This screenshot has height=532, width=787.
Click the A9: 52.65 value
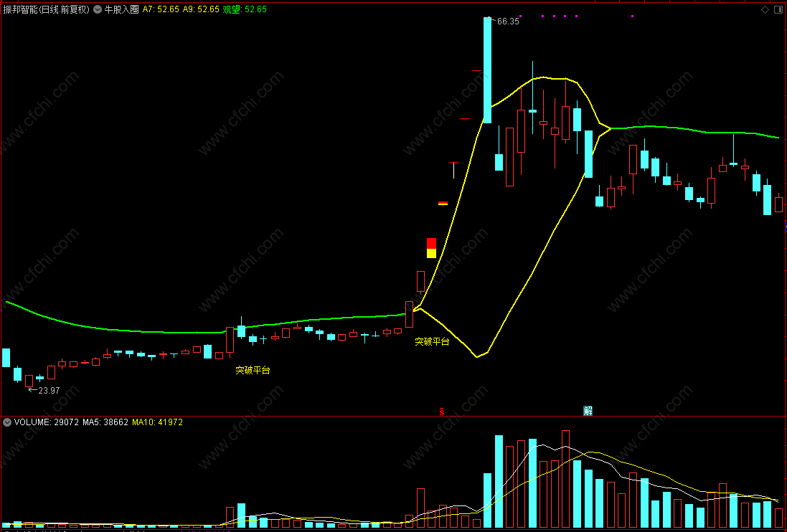pyautogui.click(x=201, y=9)
